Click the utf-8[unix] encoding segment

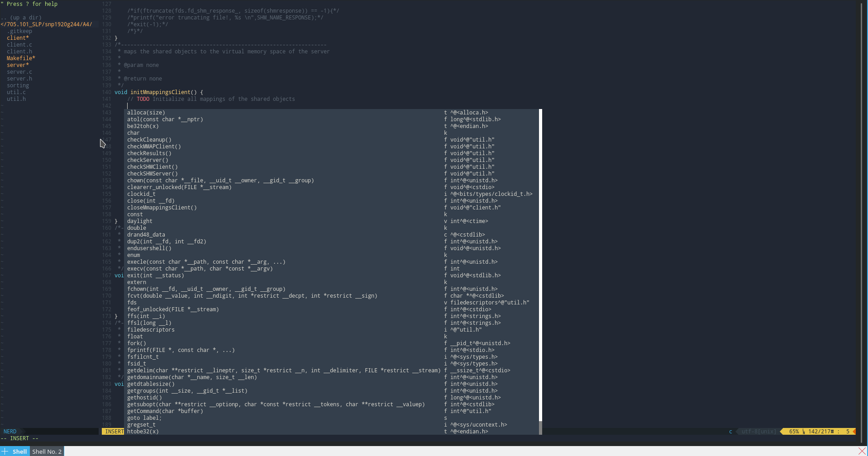[758, 431]
